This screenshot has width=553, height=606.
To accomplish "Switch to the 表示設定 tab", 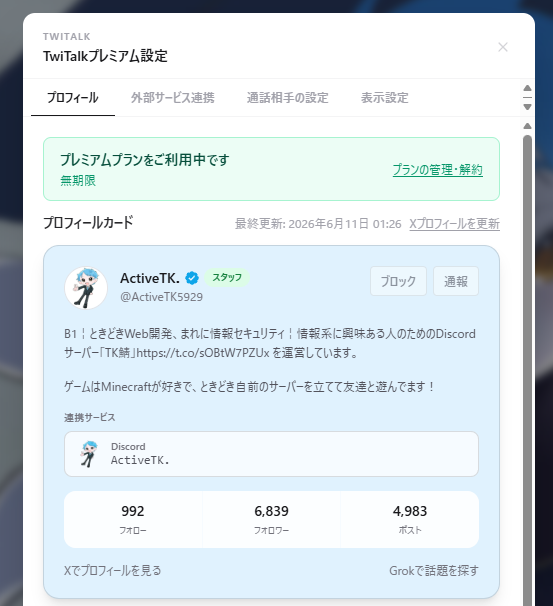I will (385, 98).
